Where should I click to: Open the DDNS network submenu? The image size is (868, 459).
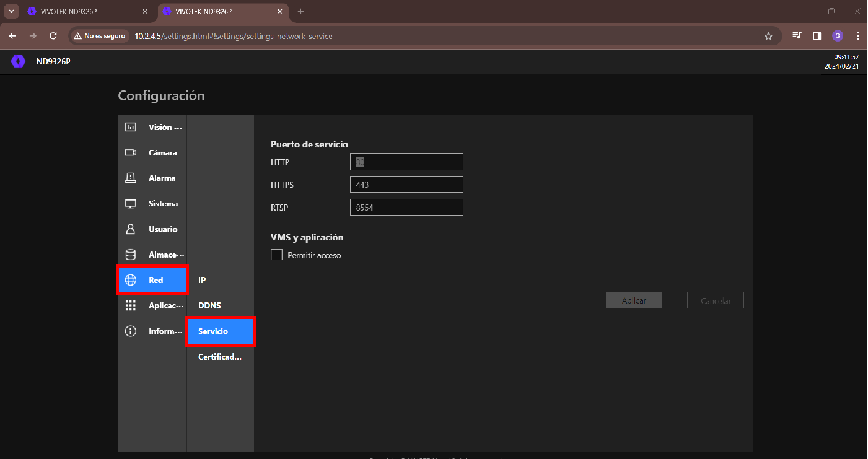(x=221, y=305)
